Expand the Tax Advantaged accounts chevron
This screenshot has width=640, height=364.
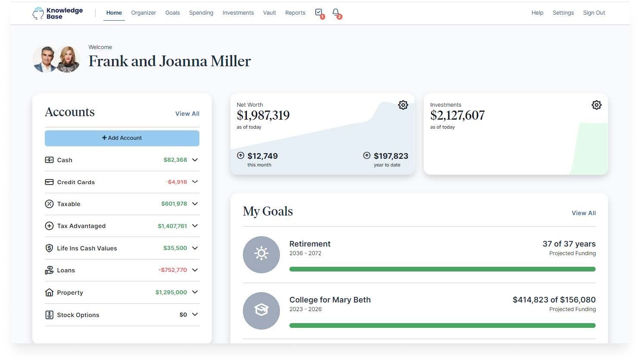click(195, 226)
